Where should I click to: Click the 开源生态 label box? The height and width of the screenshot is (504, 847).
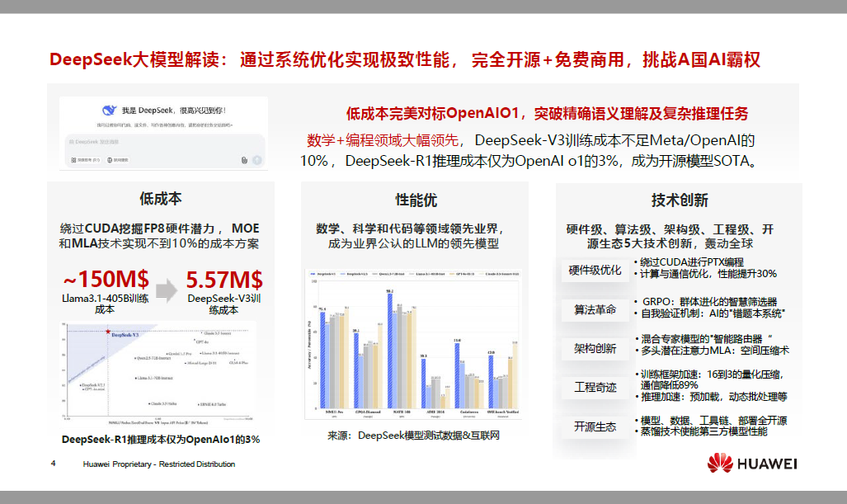[595, 426]
